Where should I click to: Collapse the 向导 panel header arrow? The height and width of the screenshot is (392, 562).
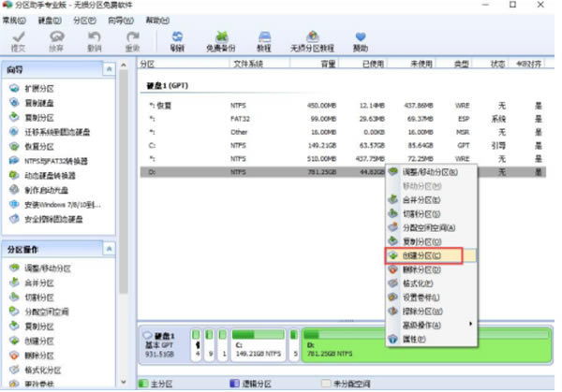point(109,68)
